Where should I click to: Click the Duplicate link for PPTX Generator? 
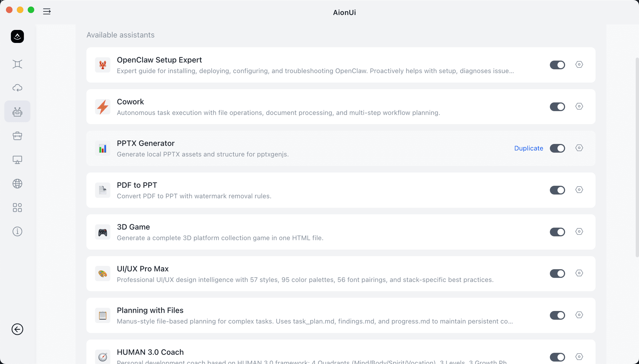[529, 148]
